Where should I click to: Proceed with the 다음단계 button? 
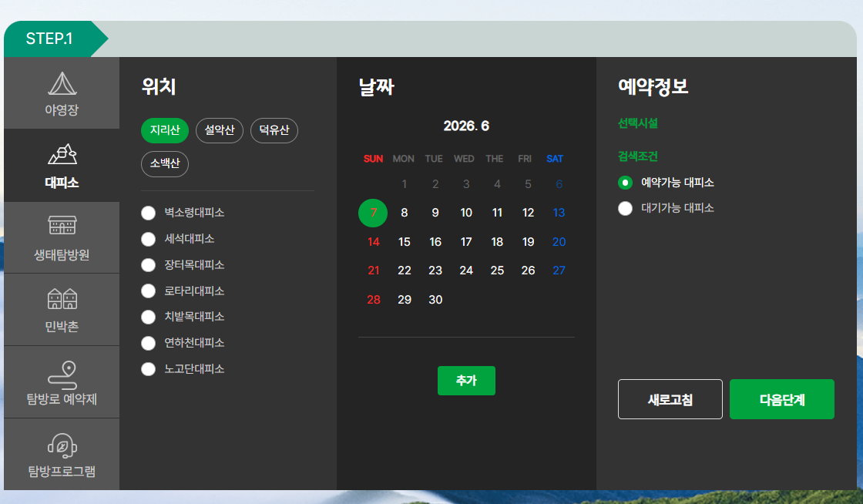click(x=782, y=399)
